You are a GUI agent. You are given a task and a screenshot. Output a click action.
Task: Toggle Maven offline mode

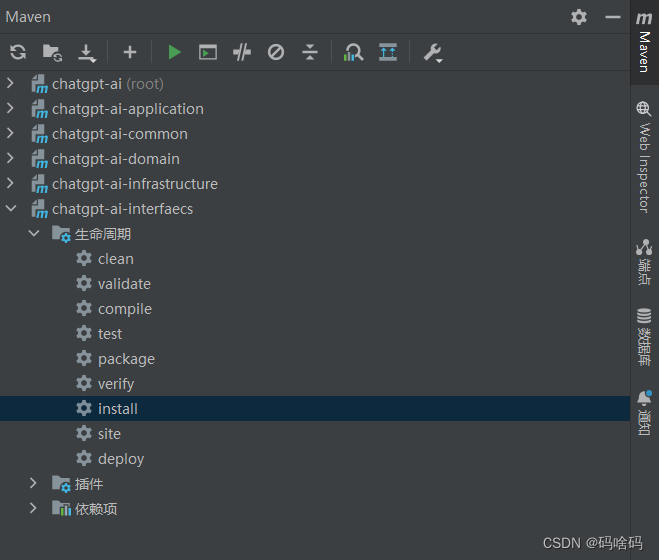[x=242, y=53]
